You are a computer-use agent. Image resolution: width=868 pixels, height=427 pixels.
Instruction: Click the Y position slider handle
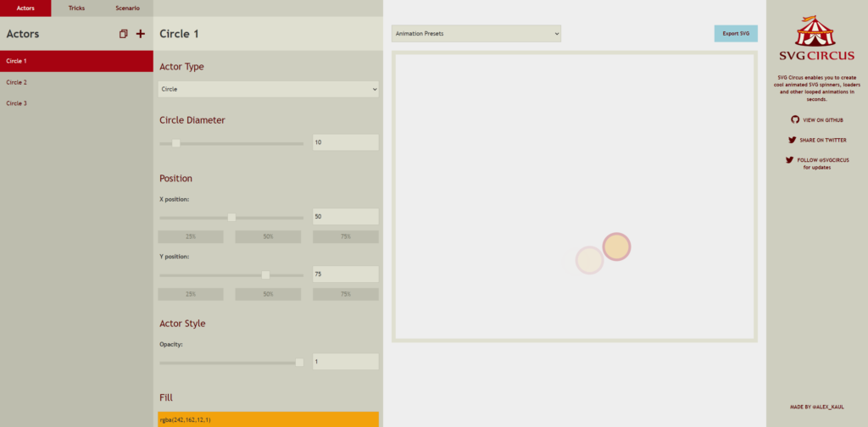265,274
